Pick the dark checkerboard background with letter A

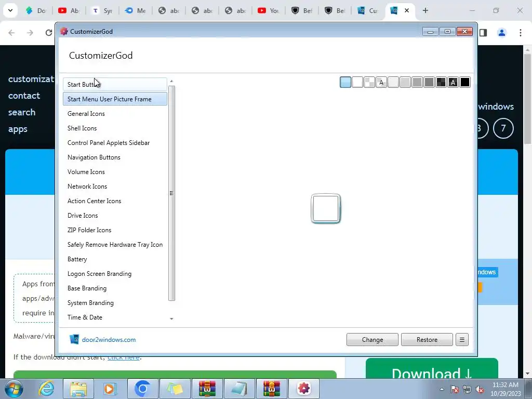[453, 82]
